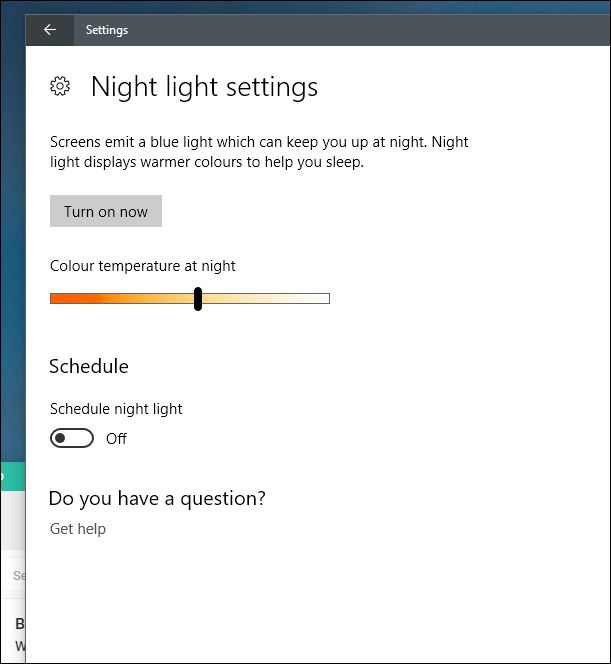Click the back arrow in Settings

[x=50, y=30]
